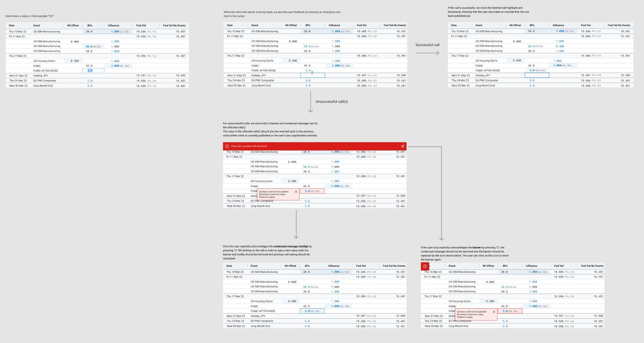Click the red-highlighted '3.0 (SO, 13h)' cell
Screen dimensions: 644x343
pyautogui.click(x=313, y=191)
